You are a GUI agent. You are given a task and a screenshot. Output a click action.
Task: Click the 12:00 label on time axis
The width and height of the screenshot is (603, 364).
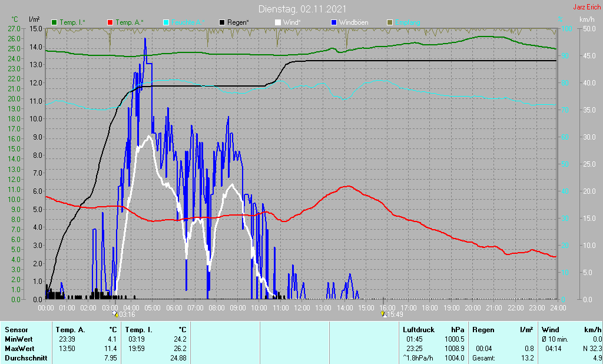point(302,307)
